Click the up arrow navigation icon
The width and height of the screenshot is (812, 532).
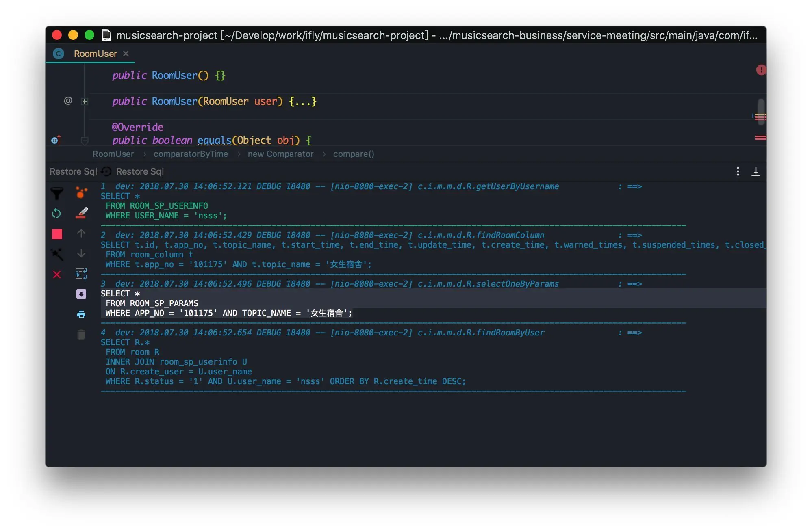click(x=81, y=234)
